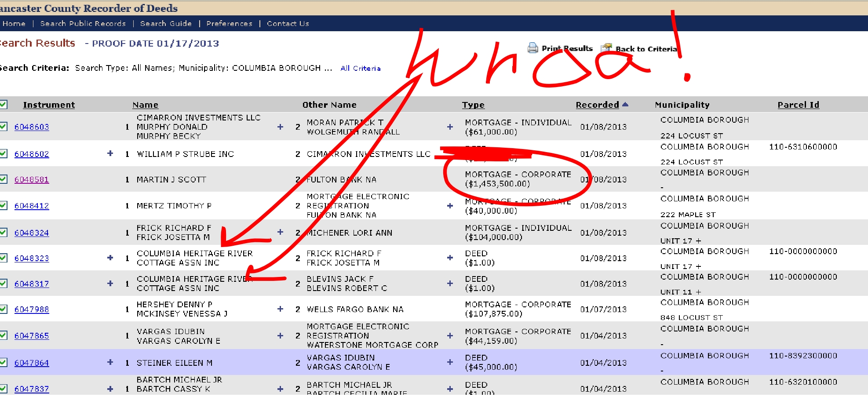The width and height of the screenshot is (868, 404).
Task: Open Search Public Records menu item
Action: point(83,23)
